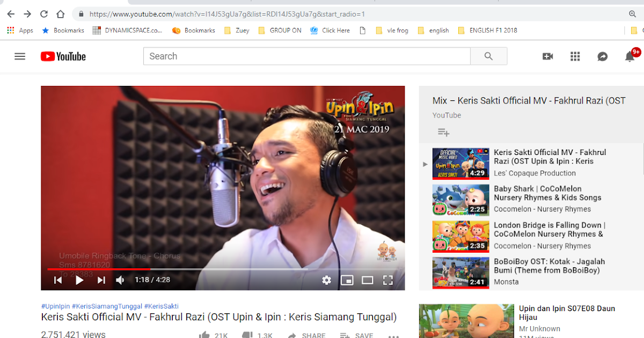Open London Bridge is Falling Down thumbnail
644x338 pixels.
[460, 237]
